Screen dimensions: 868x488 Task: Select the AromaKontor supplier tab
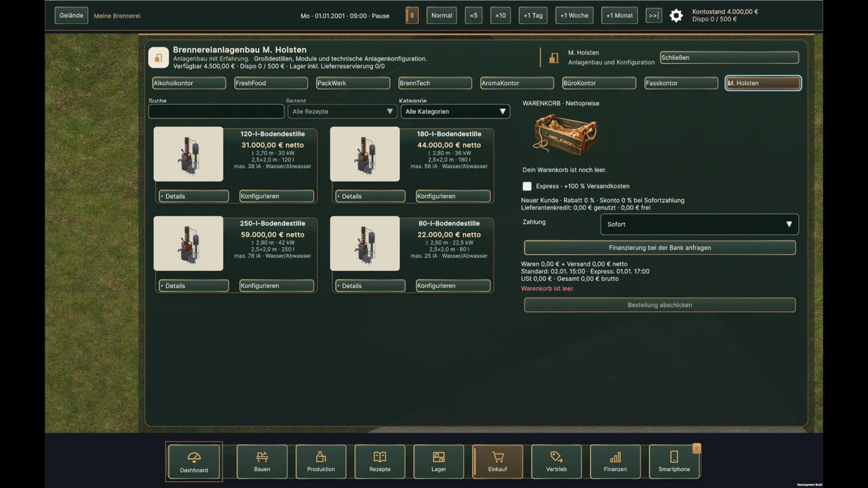tap(517, 83)
